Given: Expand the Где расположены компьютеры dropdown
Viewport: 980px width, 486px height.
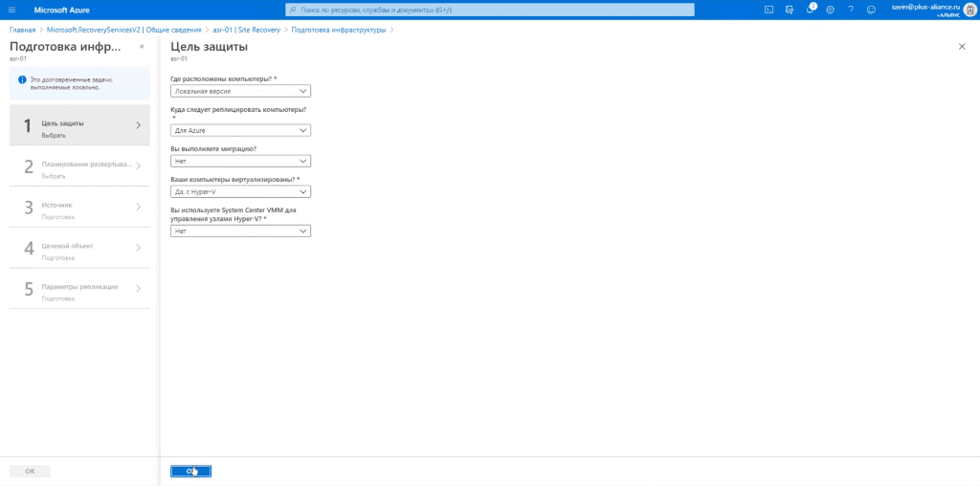Looking at the screenshot, I should (240, 91).
